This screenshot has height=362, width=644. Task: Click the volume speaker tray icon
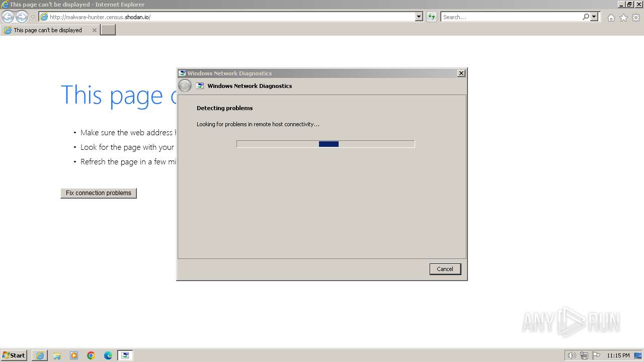click(572, 355)
